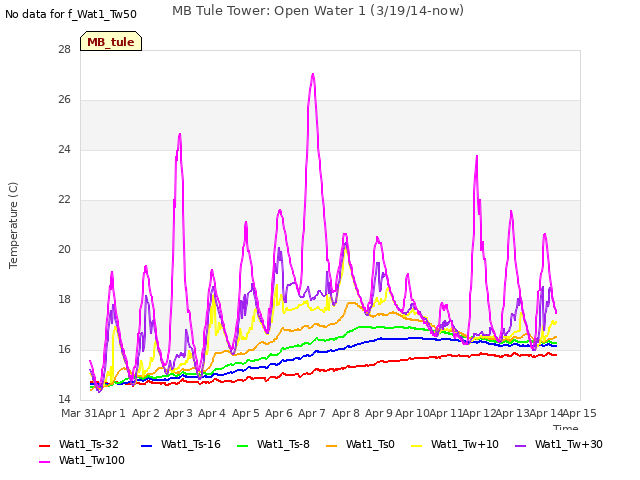This screenshot has width=640, height=480.
Task: Click the Apr 8 x-axis label
Action: click(x=346, y=413)
